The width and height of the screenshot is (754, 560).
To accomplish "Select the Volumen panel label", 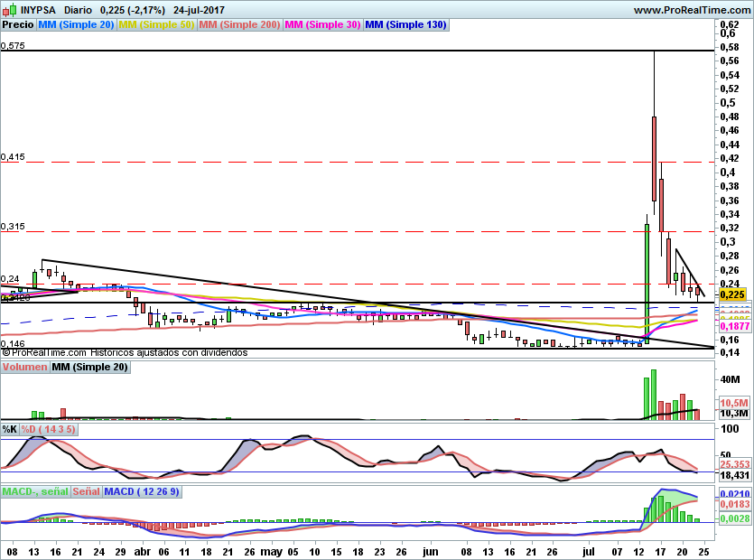I will coord(24,367).
